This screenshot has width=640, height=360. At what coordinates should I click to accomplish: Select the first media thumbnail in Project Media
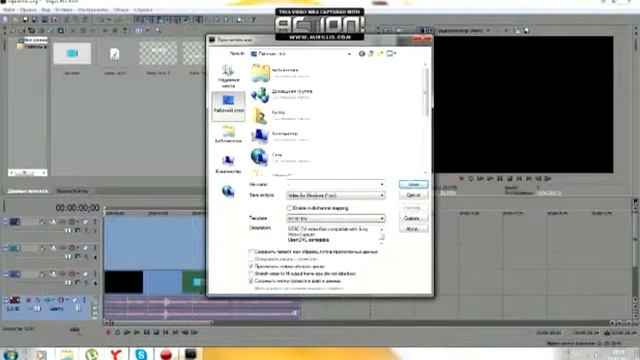pos(72,53)
